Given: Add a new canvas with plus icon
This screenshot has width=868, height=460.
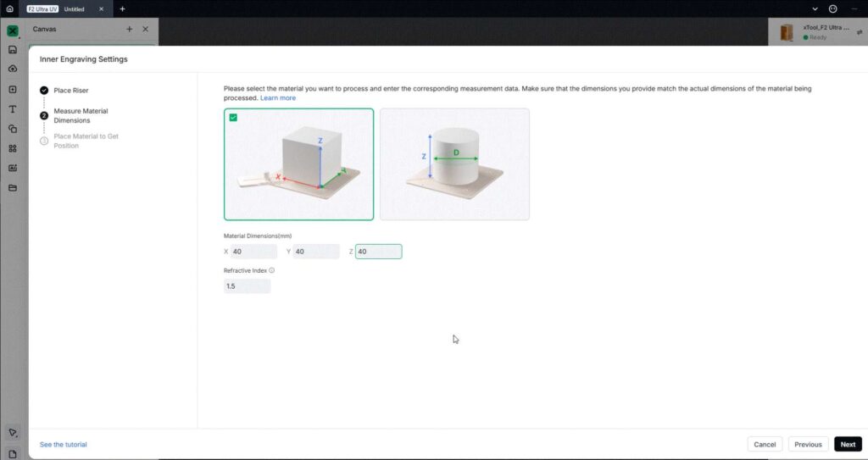Looking at the screenshot, I should coord(130,29).
